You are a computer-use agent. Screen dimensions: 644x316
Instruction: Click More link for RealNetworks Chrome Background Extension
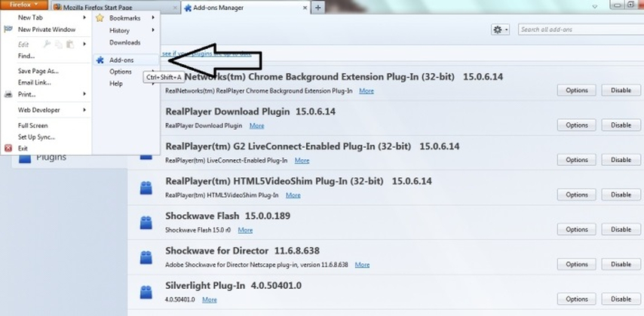pos(366,91)
